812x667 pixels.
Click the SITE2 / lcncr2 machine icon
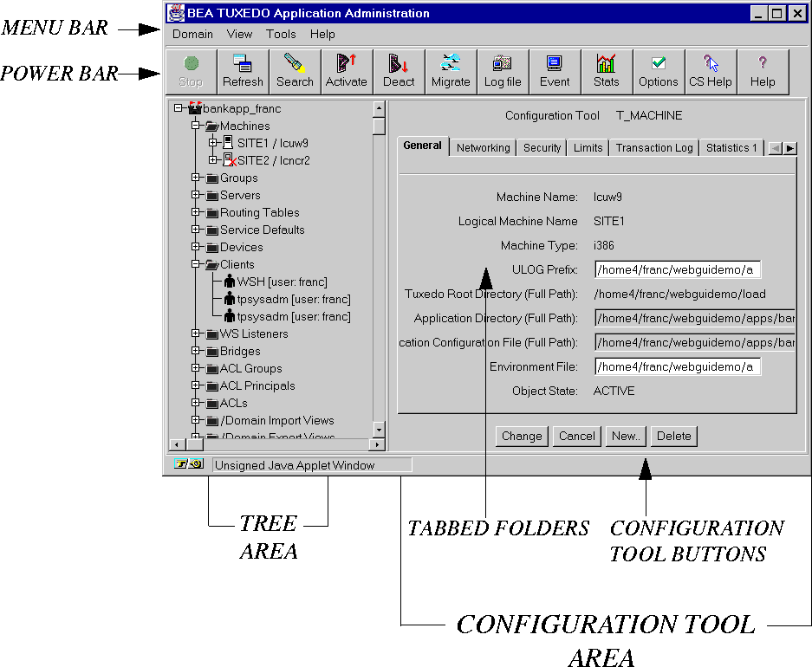[x=230, y=160]
